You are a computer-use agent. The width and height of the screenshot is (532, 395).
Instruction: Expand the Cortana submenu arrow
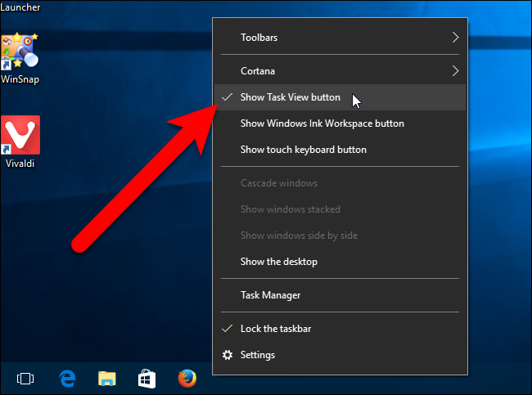[x=455, y=71]
